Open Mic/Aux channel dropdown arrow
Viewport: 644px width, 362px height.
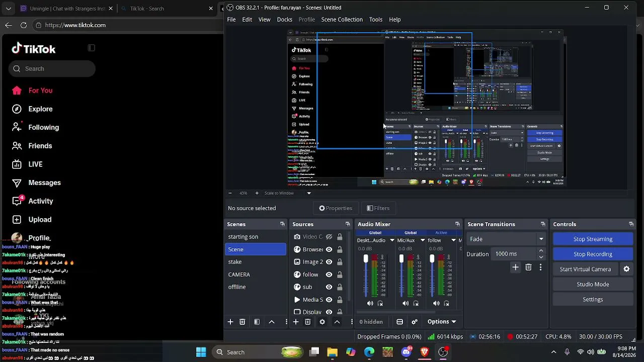(423, 240)
